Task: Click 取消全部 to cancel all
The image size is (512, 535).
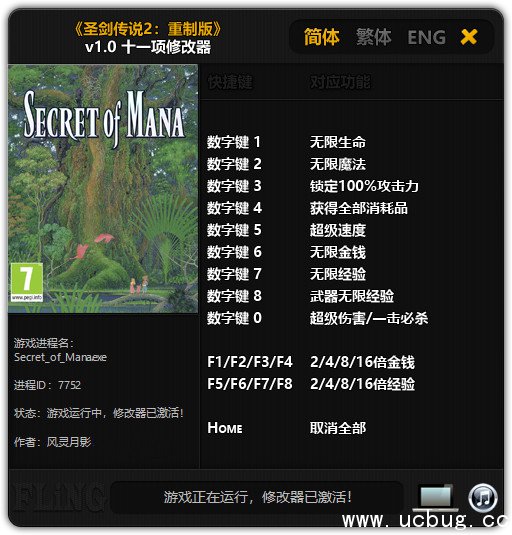Action: 338,428
